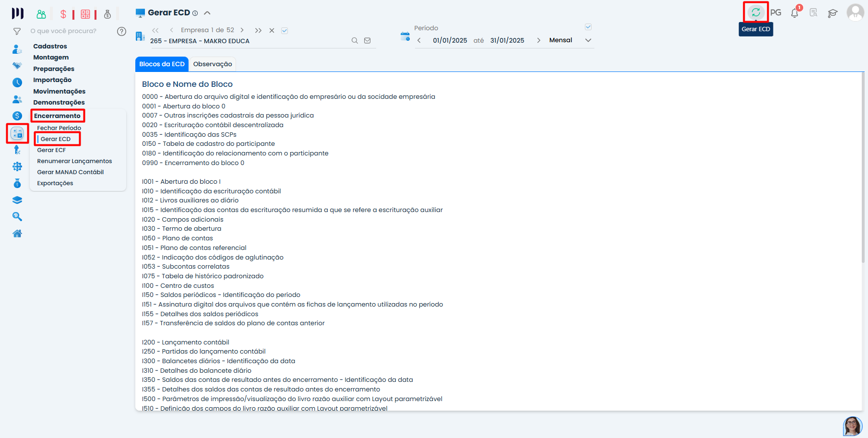Open the document search icon in top bar
This screenshot has height=438, width=868.
[813, 13]
